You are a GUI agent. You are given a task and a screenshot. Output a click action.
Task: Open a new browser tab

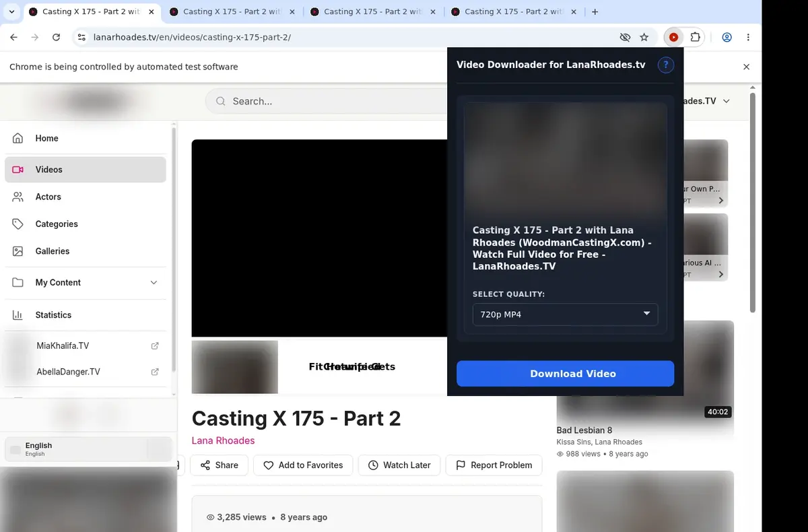(x=595, y=11)
